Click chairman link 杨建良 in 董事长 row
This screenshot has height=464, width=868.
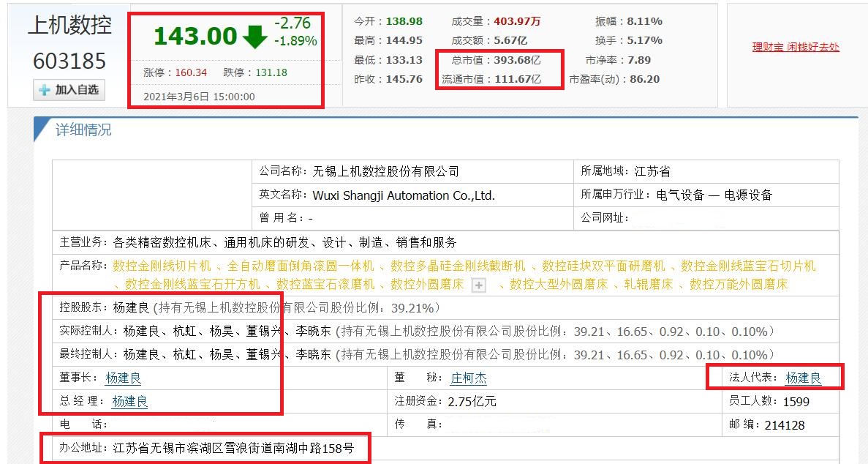[123, 378]
